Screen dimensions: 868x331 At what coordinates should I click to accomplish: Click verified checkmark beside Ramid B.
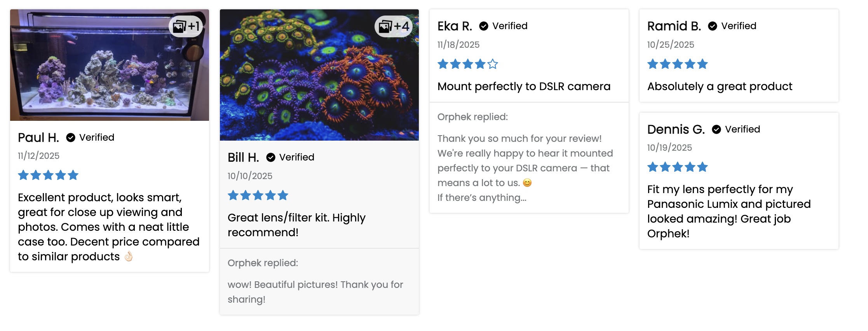pyautogui.click(x=713, y=26)
